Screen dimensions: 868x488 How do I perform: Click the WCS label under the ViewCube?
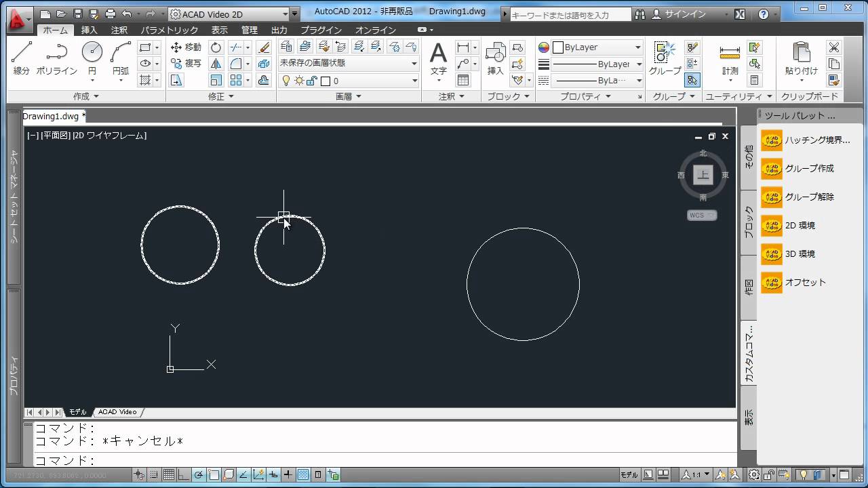pos(702,216)
